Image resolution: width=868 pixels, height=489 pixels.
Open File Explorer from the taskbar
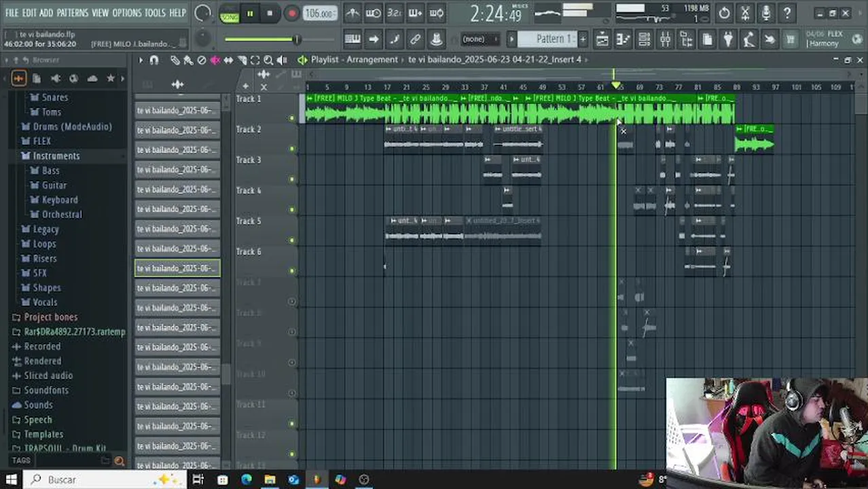click(270, 479)
